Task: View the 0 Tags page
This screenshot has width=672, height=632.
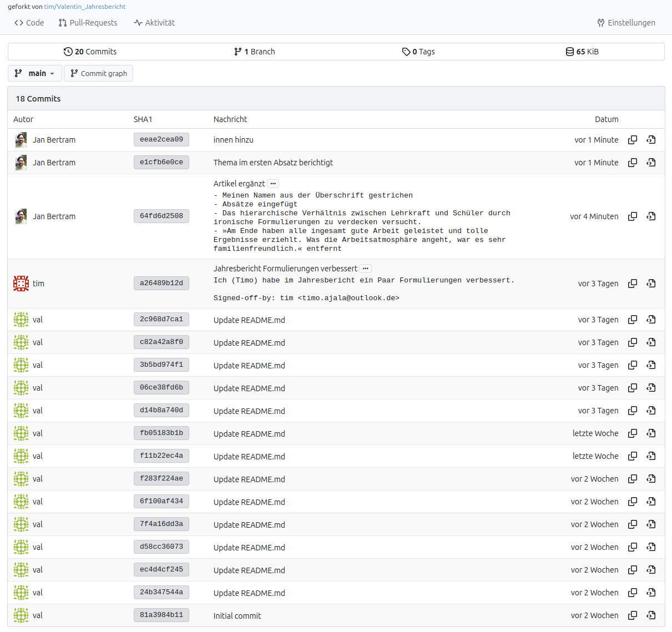Action: (x=418, y=52)
